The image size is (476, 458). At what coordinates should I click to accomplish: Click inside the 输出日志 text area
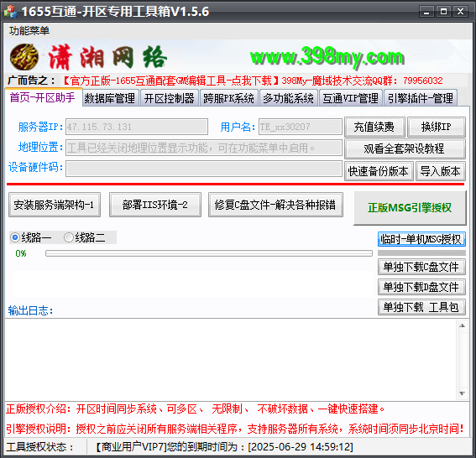click(x=231, y=359)
